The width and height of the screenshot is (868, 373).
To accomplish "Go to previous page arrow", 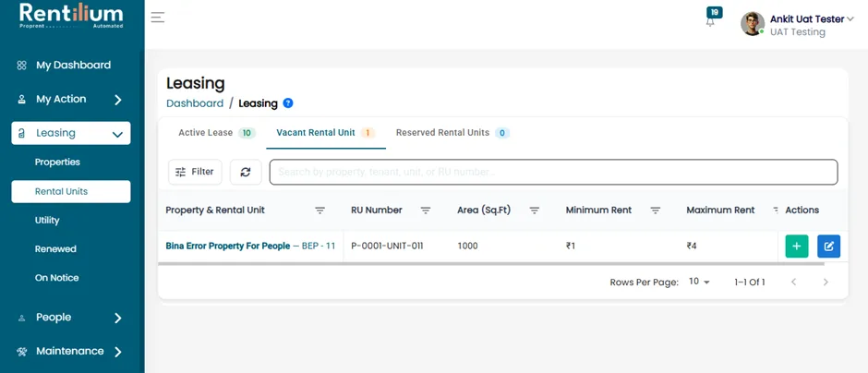I will pyautogui.click(x=793, y=283).
